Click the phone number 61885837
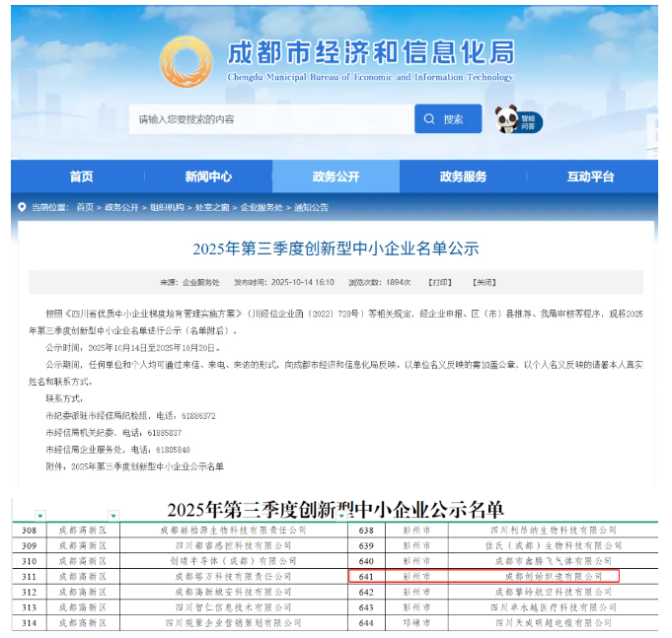The image size is (672, 638). (165, 433)
